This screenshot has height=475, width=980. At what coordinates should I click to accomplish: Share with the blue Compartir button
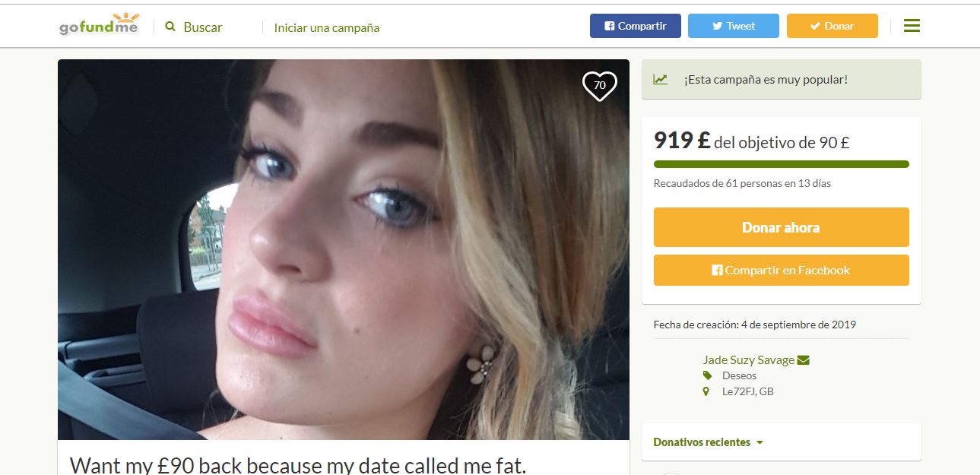pos(636,26)
